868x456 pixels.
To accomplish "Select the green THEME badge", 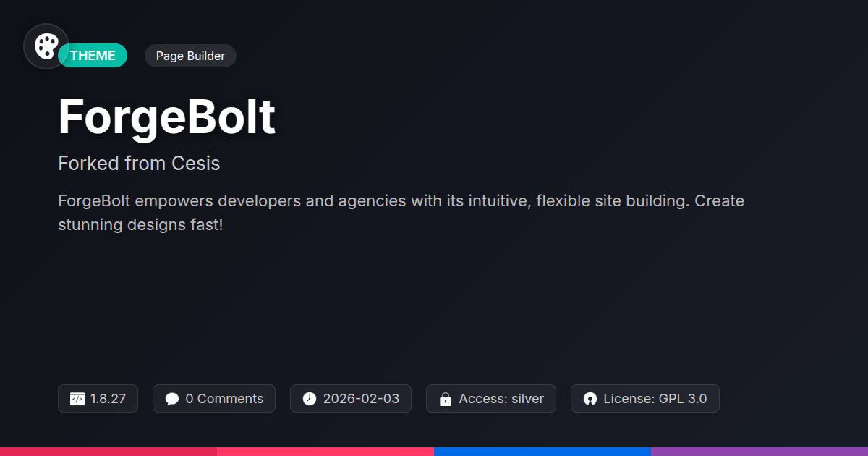I will point(93,56).
